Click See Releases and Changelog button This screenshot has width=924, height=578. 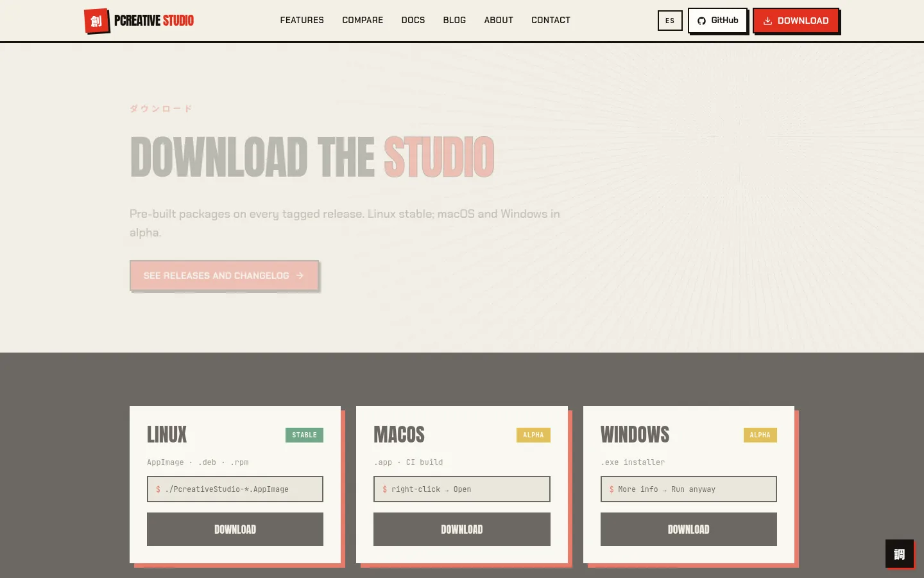pos(224,276)
